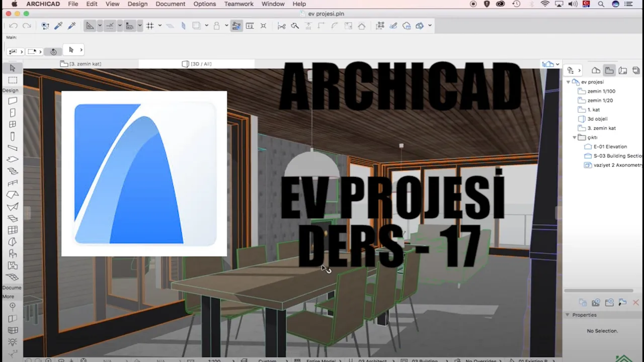Select the Curtain Wall tool

13,230
